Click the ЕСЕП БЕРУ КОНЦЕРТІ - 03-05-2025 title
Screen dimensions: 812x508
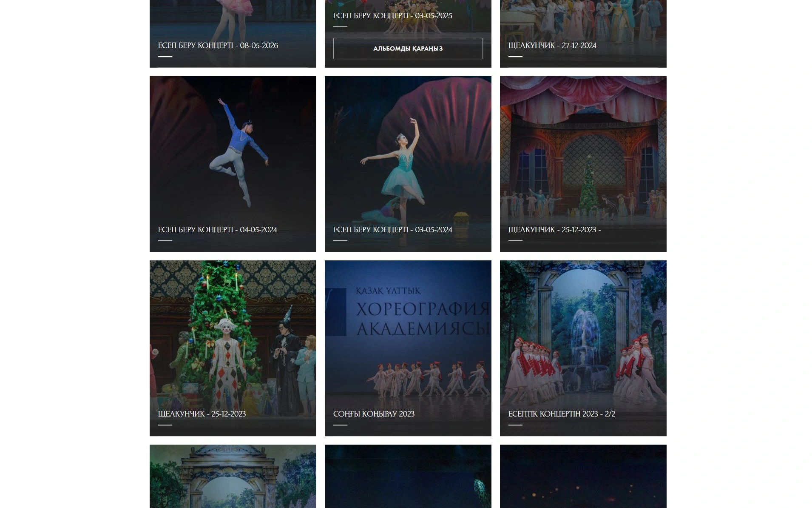(392, 16)
